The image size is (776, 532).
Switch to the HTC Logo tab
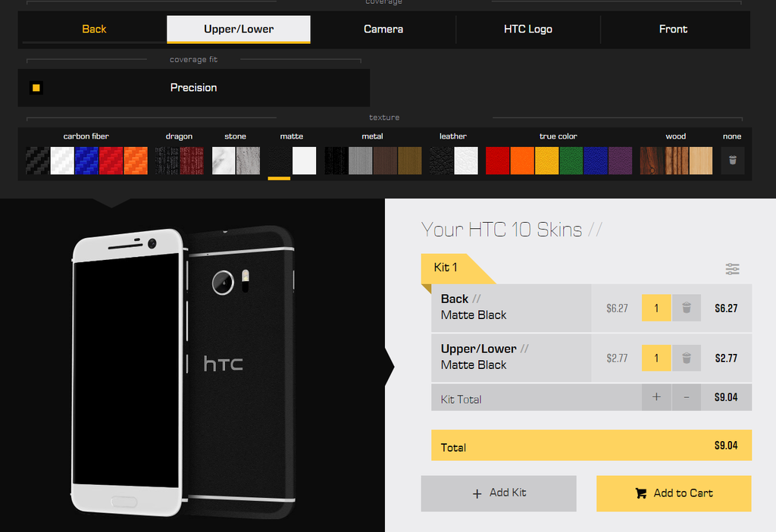coord(528,30)
